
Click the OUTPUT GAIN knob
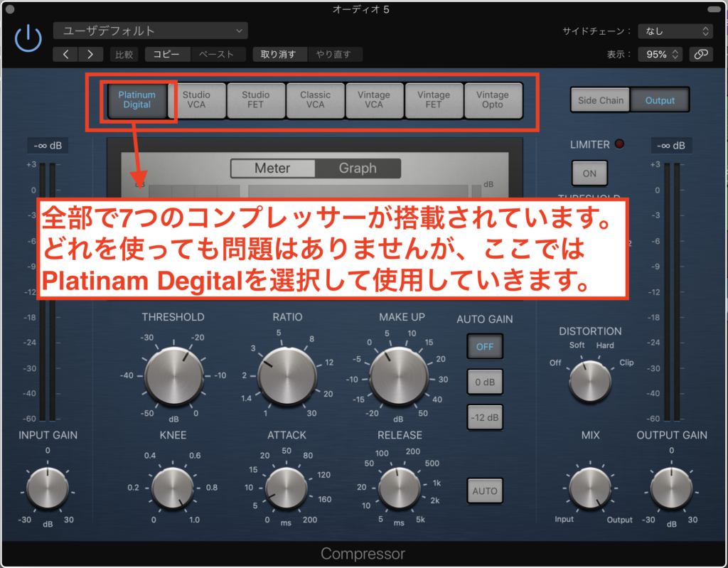(x=671, y=488)
